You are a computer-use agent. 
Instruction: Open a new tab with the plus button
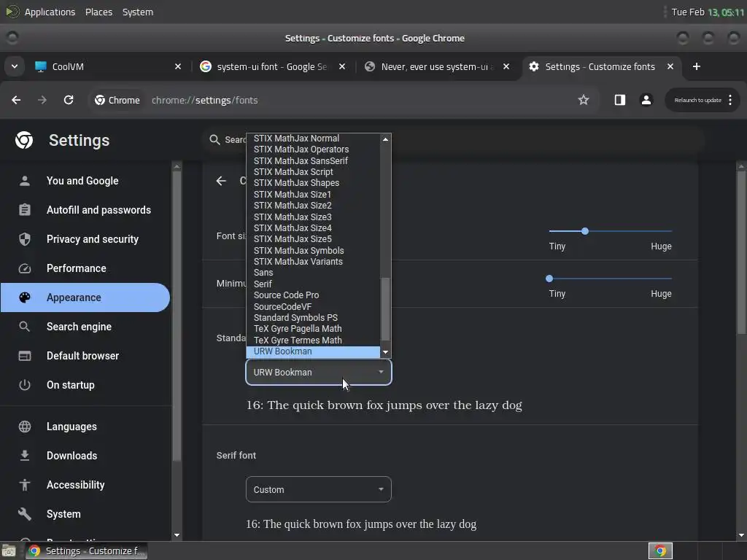click(x=697, y=66)
